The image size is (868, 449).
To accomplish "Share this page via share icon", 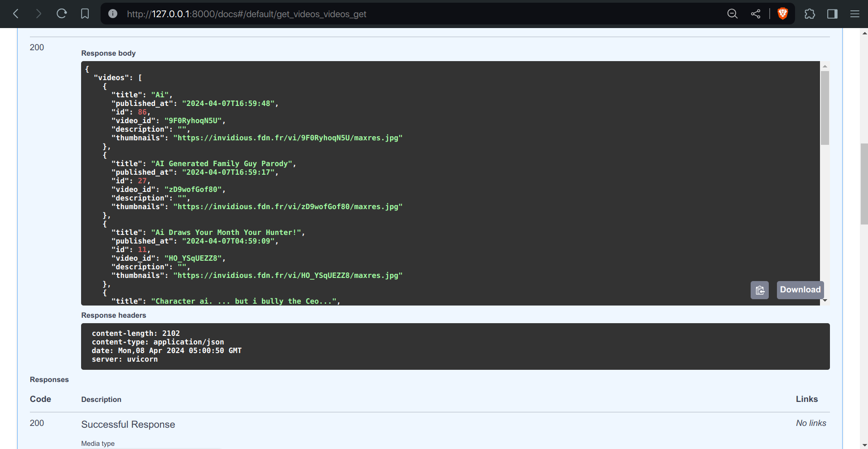I will (756, 14).
